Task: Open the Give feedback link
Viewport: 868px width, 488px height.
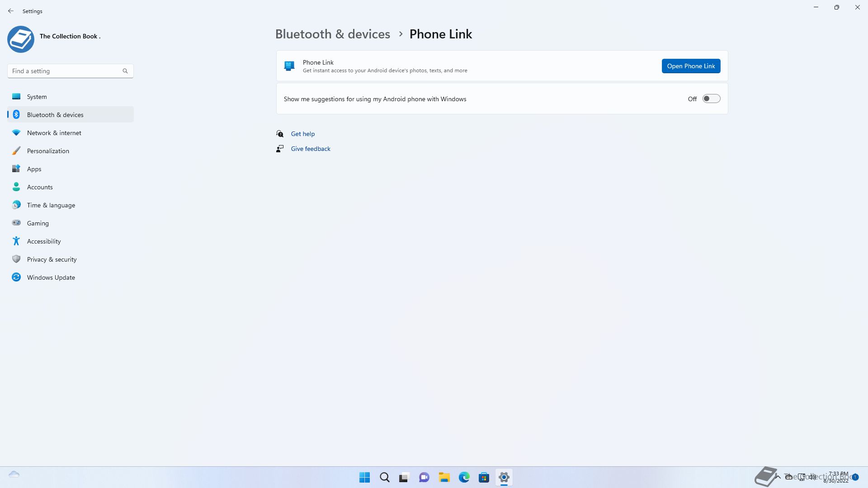Action: [x=311, y=149]
